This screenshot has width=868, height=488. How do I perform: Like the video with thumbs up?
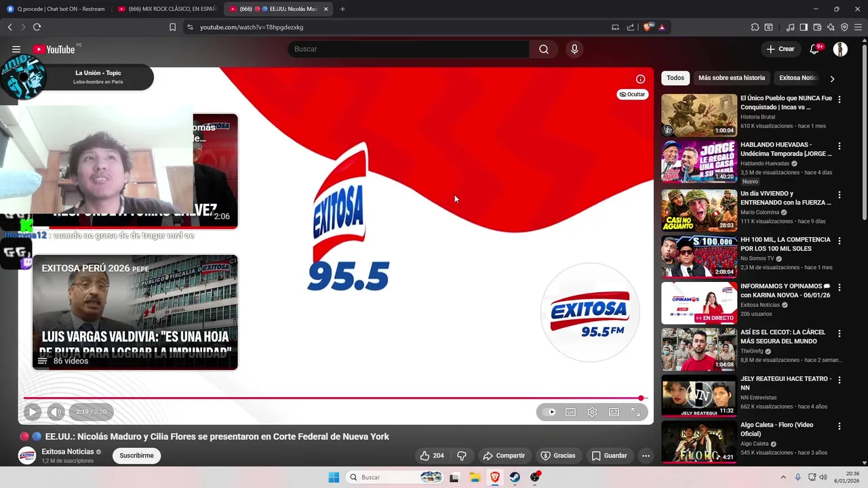[431, 455]
